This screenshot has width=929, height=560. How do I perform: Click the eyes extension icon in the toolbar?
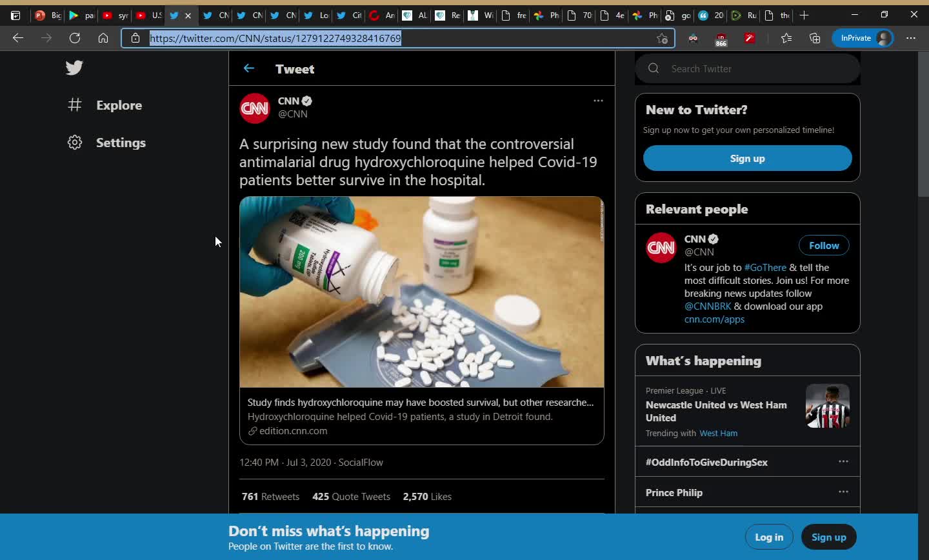point(693,38)
